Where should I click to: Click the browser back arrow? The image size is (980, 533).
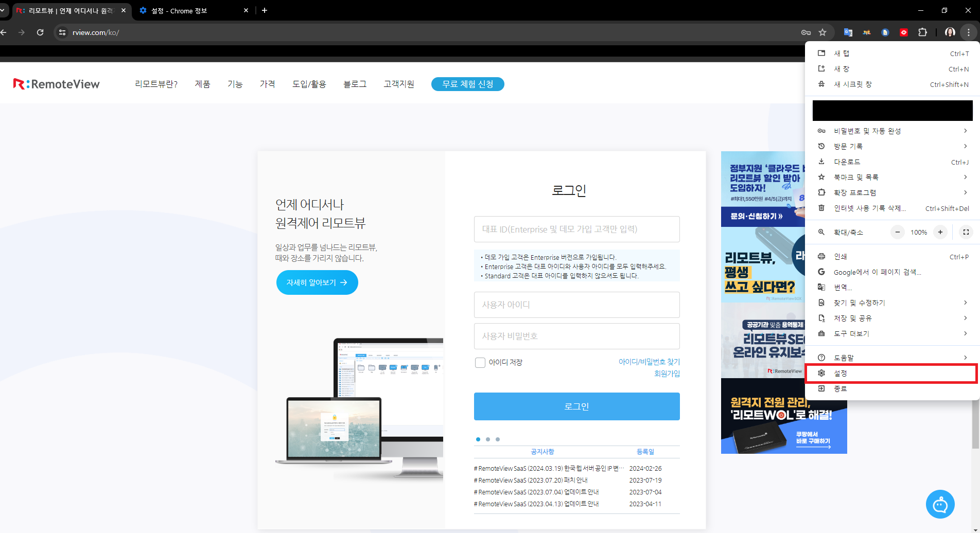point(4,32)
